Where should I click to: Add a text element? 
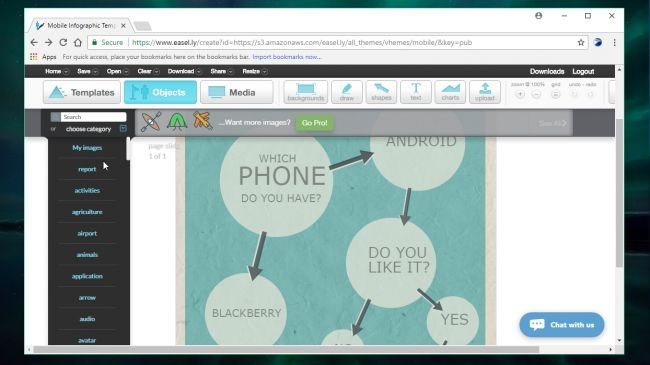[x=415, y=92]
